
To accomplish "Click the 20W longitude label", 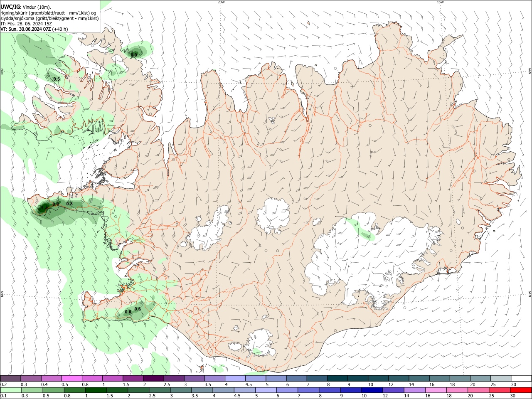I will 221,2.
